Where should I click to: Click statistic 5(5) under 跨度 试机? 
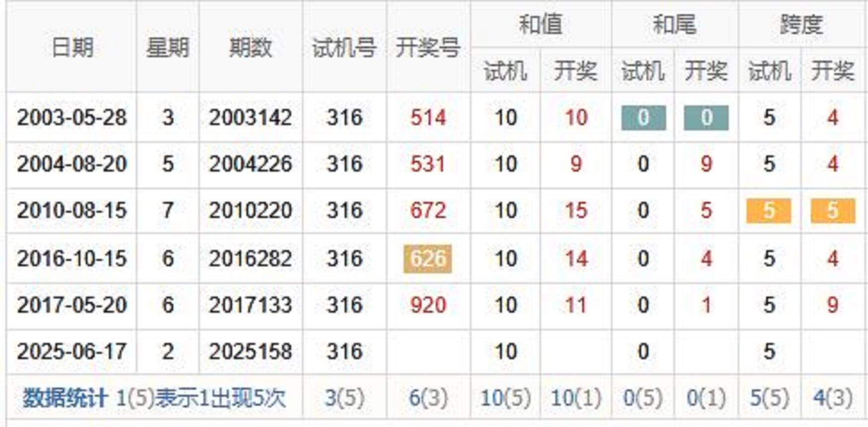[x=769, y=398]
